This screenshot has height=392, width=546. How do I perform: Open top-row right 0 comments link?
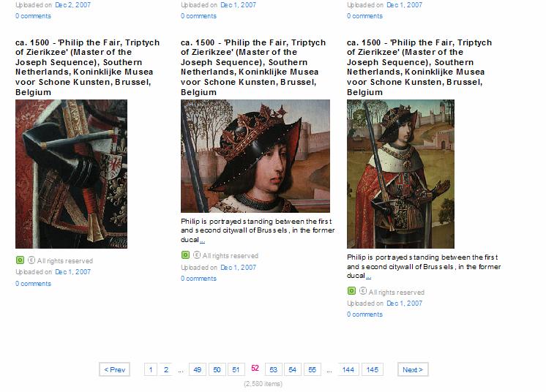click(x=364, y=16)
